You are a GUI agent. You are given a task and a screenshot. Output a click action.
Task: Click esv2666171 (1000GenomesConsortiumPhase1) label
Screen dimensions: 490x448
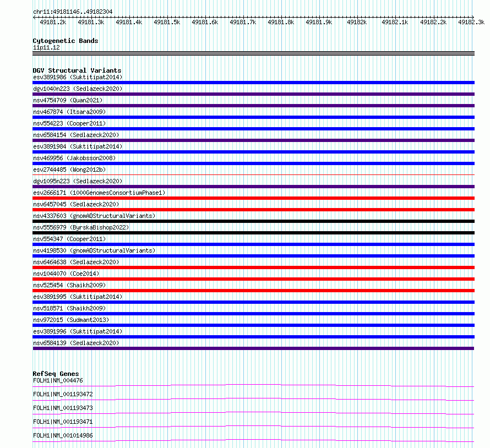[x=99, y=193]
